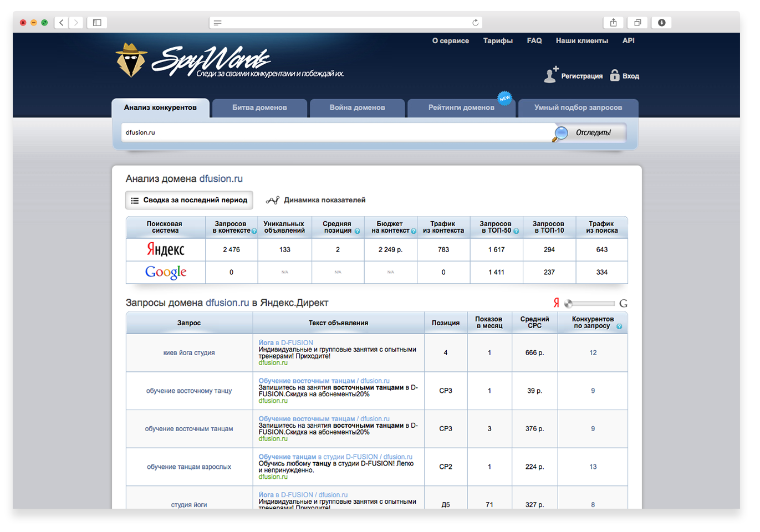Click the Yandex/Google switch slider
Image resolution: width=760 pixels, height=532 pixels.
590,303
